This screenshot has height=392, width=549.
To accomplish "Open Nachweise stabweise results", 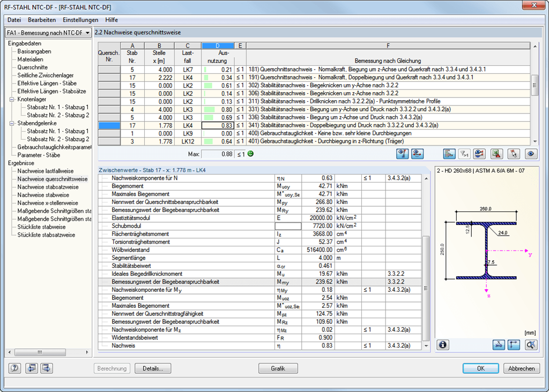I will (x=43, y=195).
